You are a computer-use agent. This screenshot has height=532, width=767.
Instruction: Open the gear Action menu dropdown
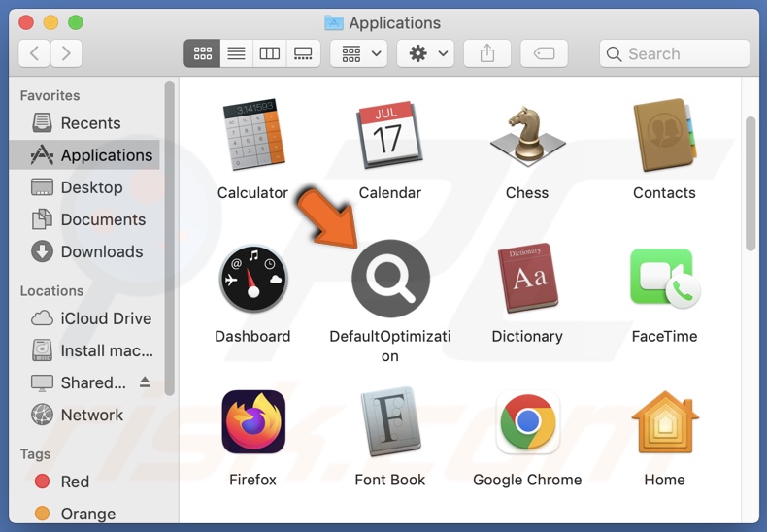pyautogui.click(x=425, y=53)
